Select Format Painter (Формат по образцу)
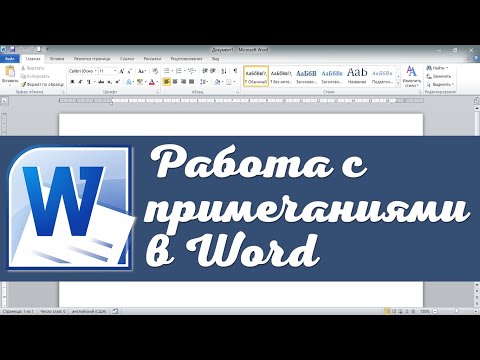Image resolution: width=480 pixels, height=360 pixels. pos(42,84)
